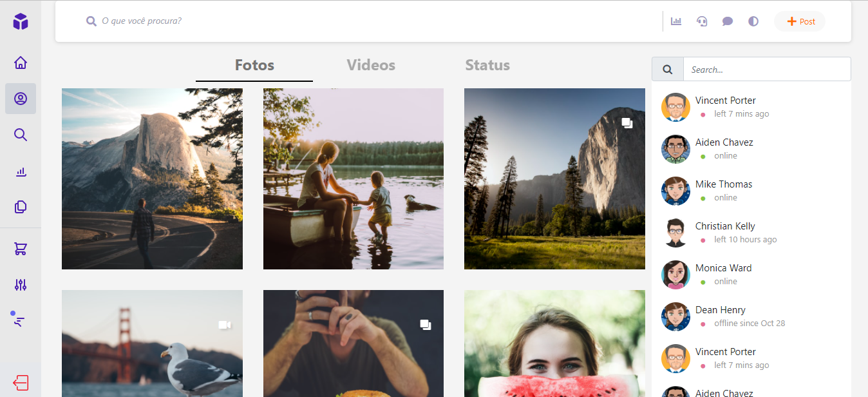Screen dimensions: 868x397
Task: Focus the contacts Search... field
Action: tap(767, 69)
